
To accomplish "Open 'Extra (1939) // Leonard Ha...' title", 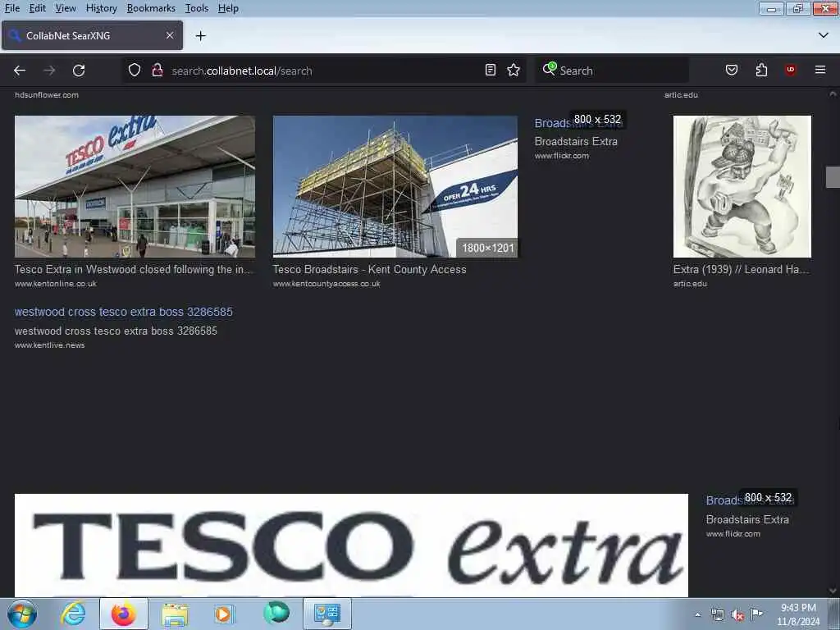I will 742,269.
